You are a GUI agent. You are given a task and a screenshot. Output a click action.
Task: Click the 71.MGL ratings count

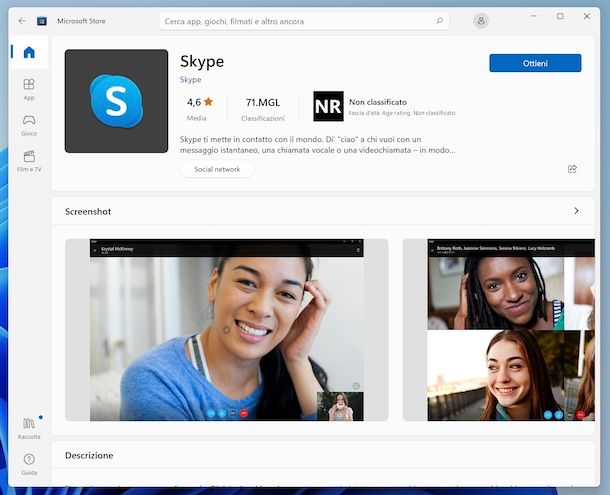(263, 103)
